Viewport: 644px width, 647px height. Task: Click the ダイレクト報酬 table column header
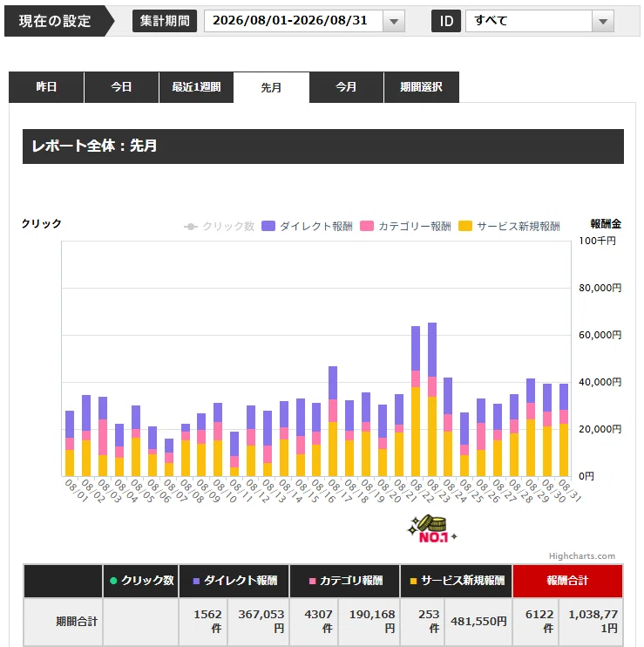[234, 581]
